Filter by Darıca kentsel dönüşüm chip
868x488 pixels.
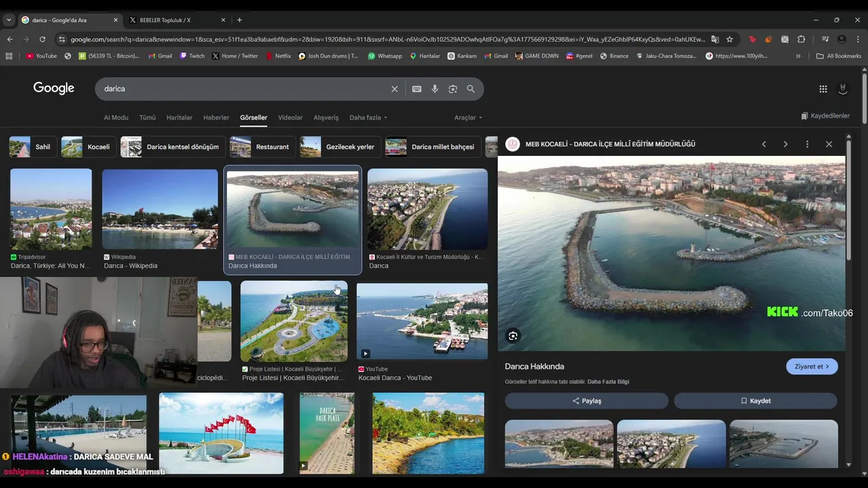point(172,147)
